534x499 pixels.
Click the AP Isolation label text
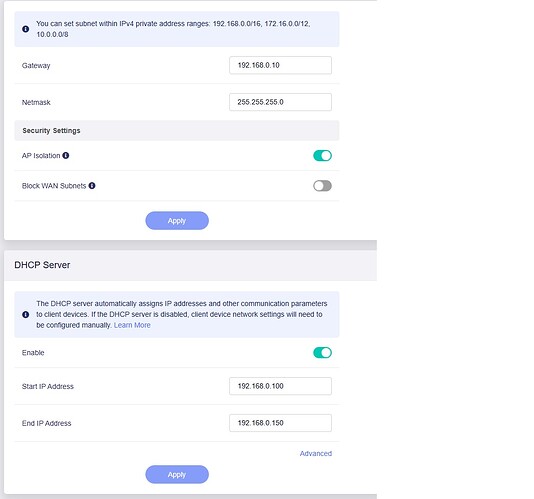[41, 156]
